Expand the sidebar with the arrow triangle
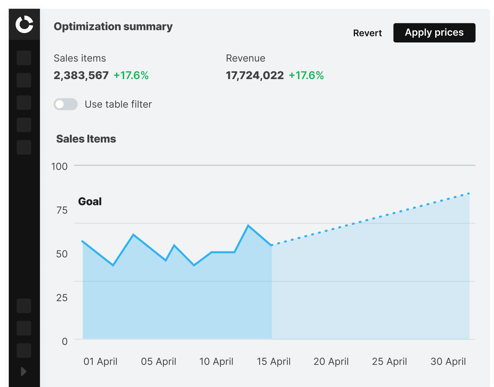 click(23, 371)
